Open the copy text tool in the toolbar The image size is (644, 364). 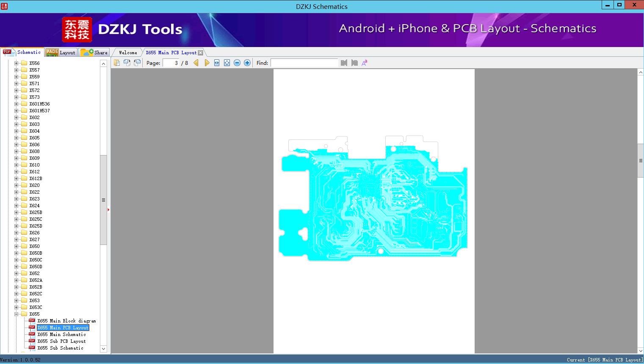[x=117, y=62]
